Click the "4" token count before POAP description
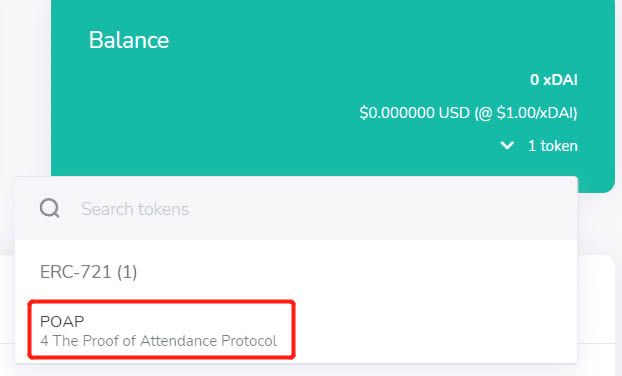 pyautogui.click(x=44, y=341)
